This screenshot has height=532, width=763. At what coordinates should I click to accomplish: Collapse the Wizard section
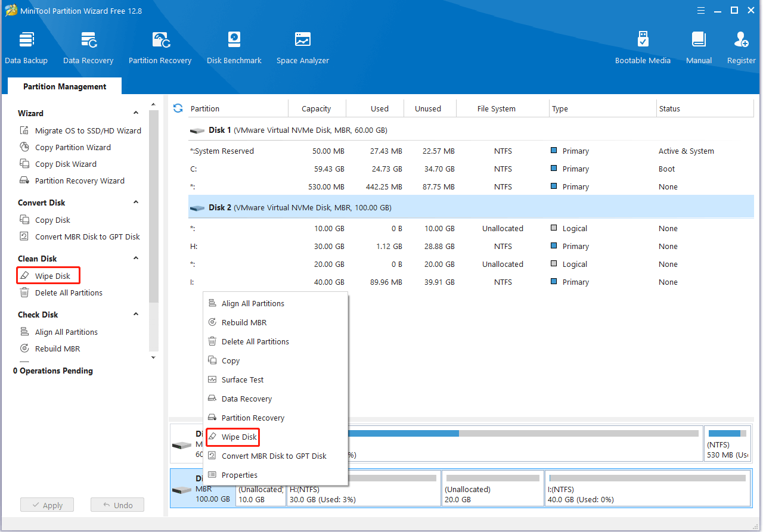pyautogui.click(x=136, y=113)
